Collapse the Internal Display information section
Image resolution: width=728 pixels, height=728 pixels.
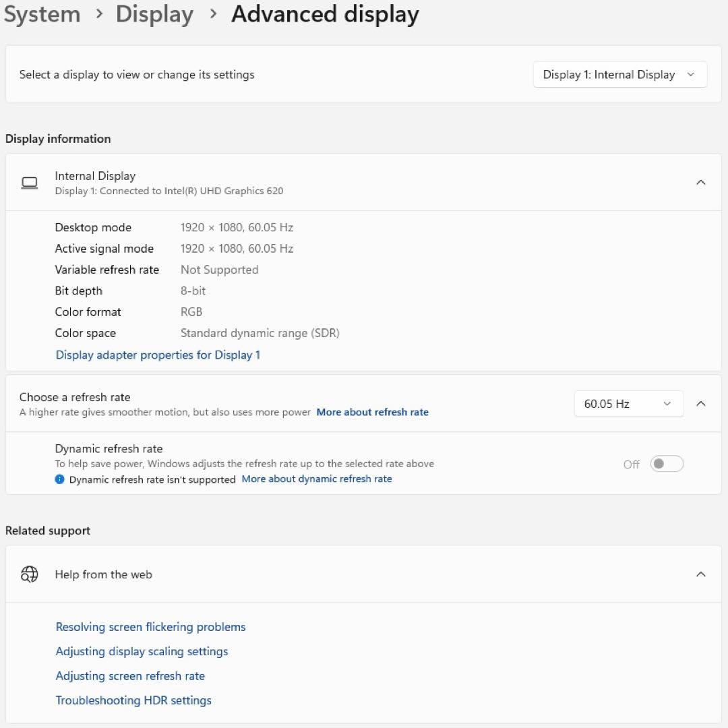(x=701, y=182)
